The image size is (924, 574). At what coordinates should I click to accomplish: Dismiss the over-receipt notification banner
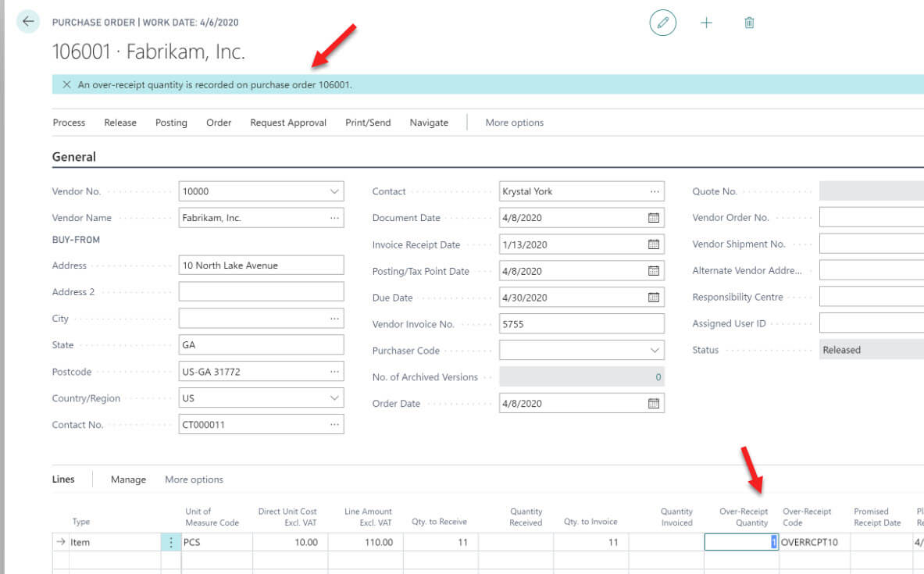[x=66, y=84]
